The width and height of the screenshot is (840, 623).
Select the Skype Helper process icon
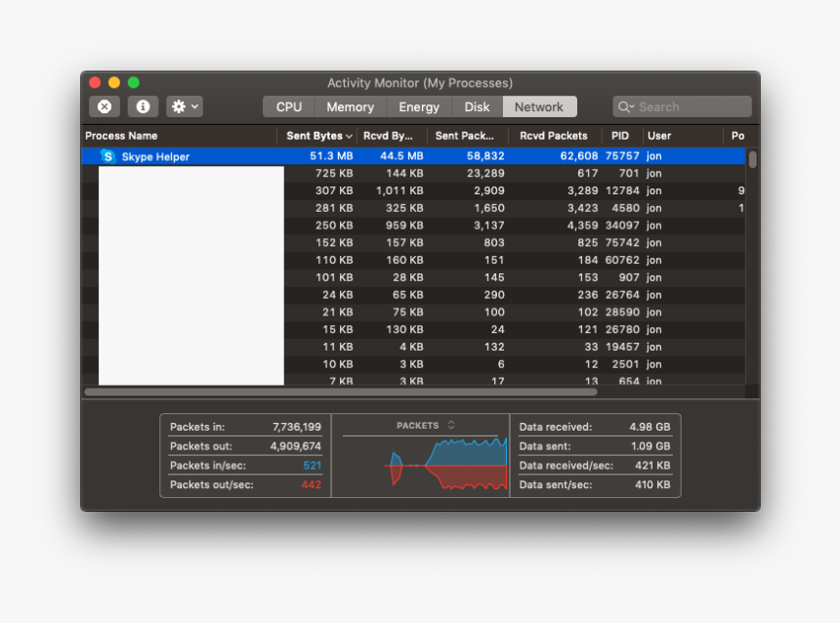108,156
